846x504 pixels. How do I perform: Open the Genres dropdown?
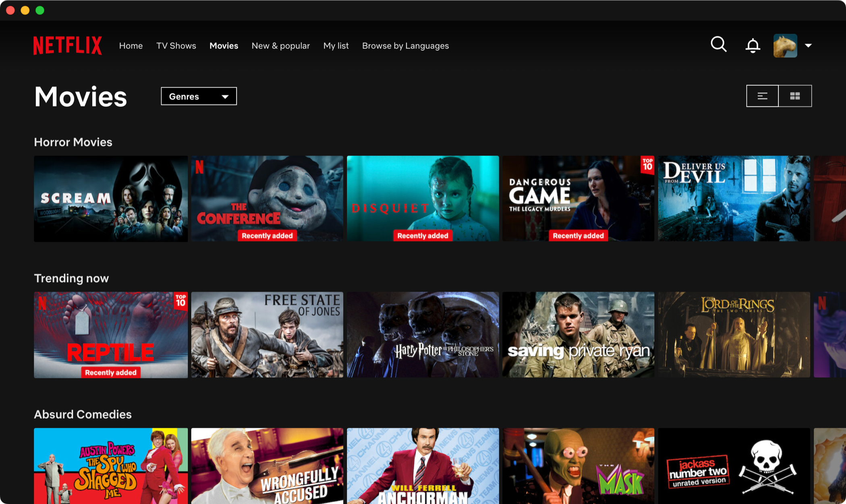pos(198,96)
